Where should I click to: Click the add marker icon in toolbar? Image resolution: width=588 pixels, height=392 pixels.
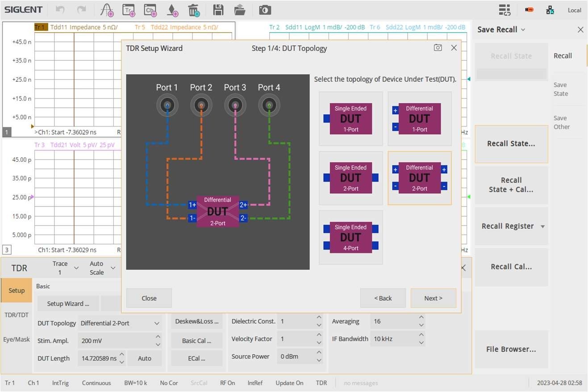point(172,10)
